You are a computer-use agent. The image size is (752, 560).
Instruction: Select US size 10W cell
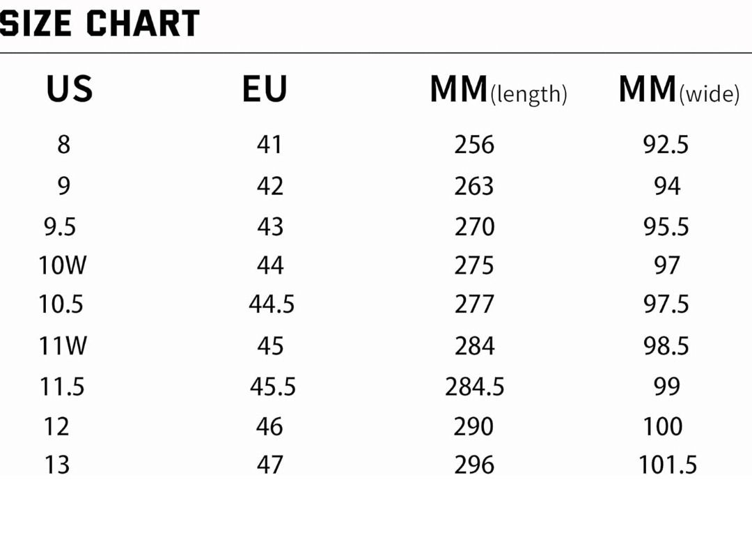click(62, 265)
